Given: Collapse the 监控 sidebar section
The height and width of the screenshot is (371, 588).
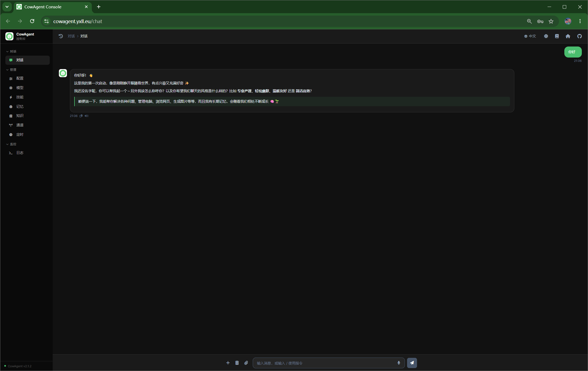Looking at the screenshot, I should tap(11, 144).
